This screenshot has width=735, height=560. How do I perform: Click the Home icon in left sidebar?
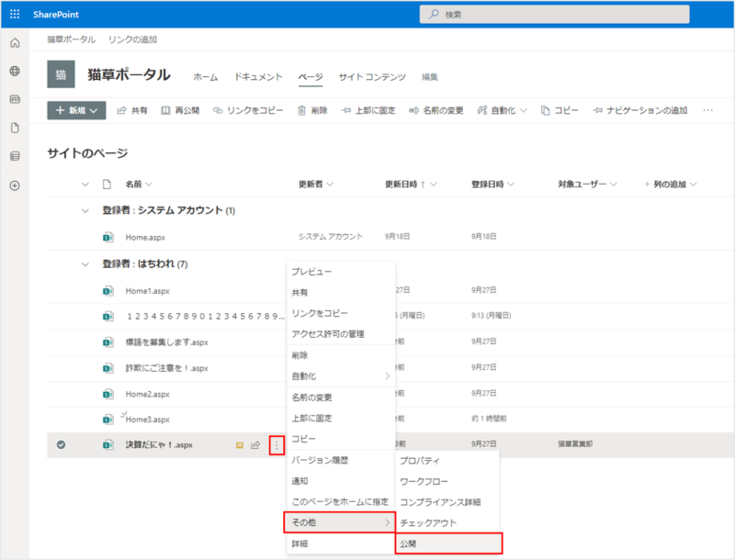[15, 43]
